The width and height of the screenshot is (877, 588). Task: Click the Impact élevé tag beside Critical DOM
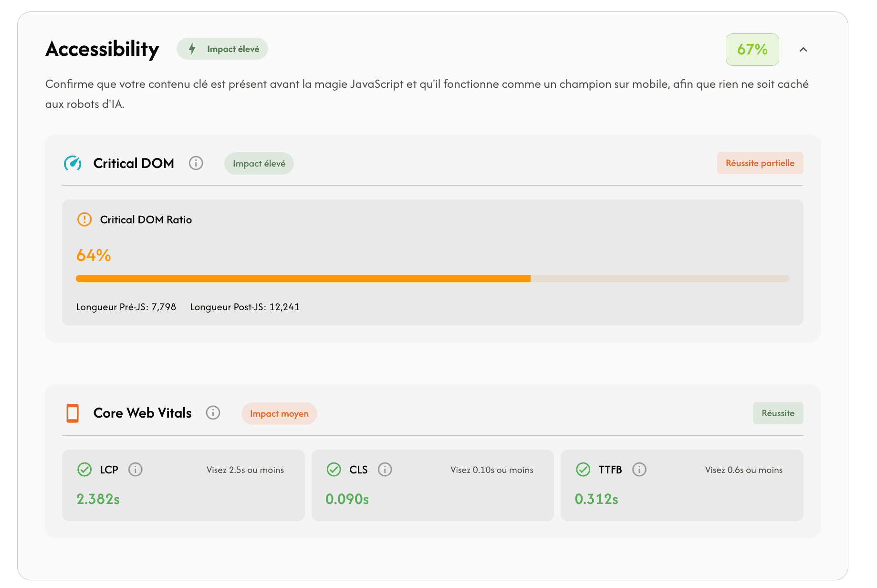click(x=259, y=164)
